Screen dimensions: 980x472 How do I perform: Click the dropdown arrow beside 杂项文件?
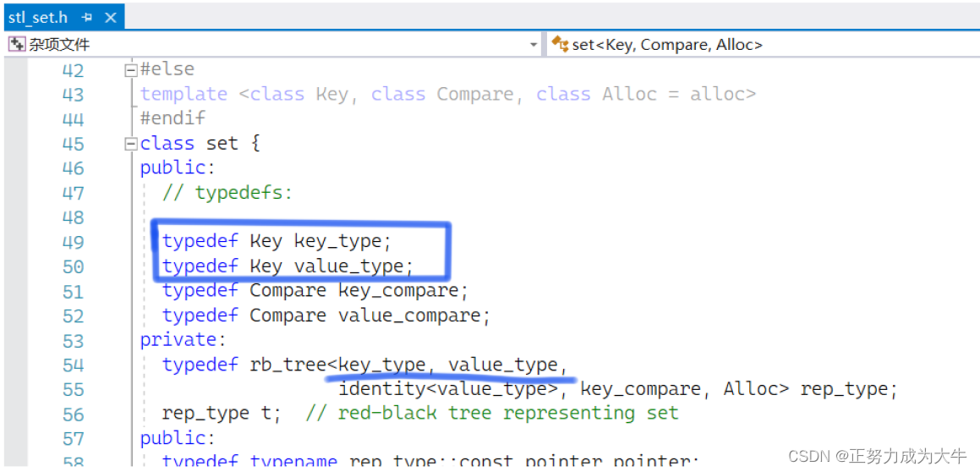[534, 45]
